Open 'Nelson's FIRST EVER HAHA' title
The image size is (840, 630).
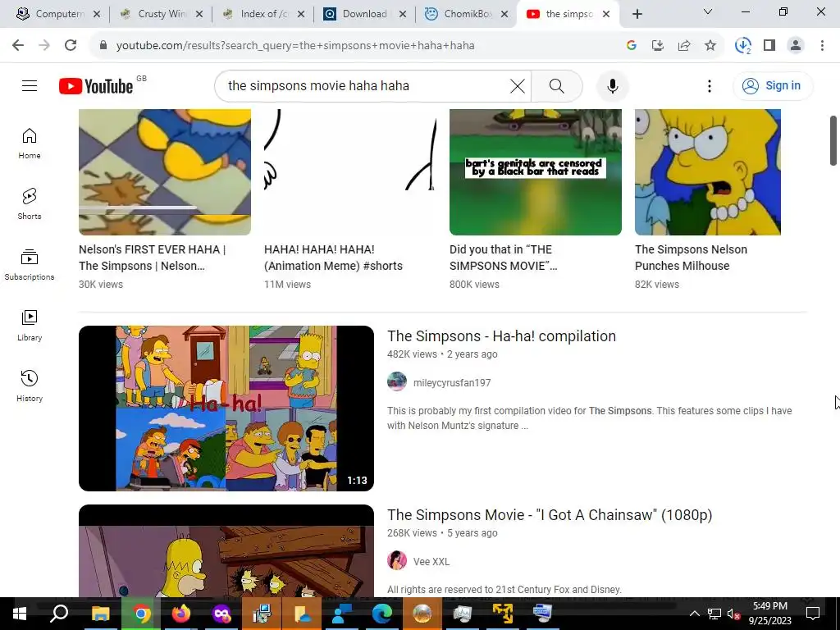pos(152,258)
